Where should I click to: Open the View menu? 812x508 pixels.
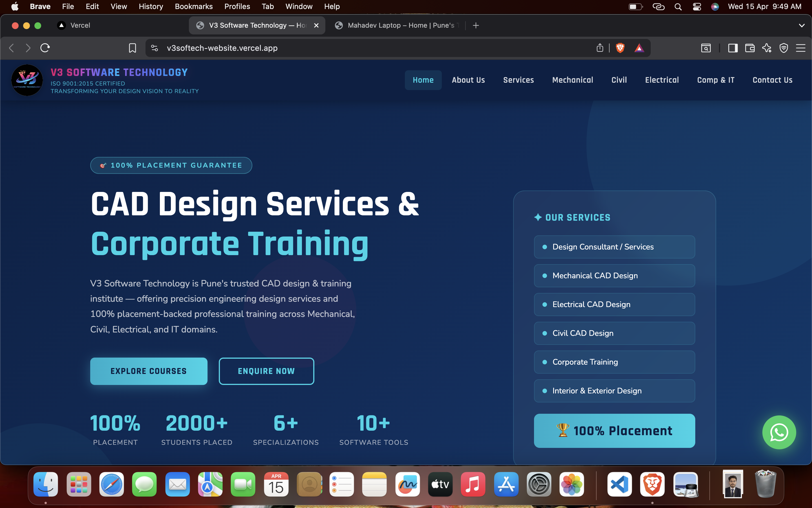(x=119, y=6)
